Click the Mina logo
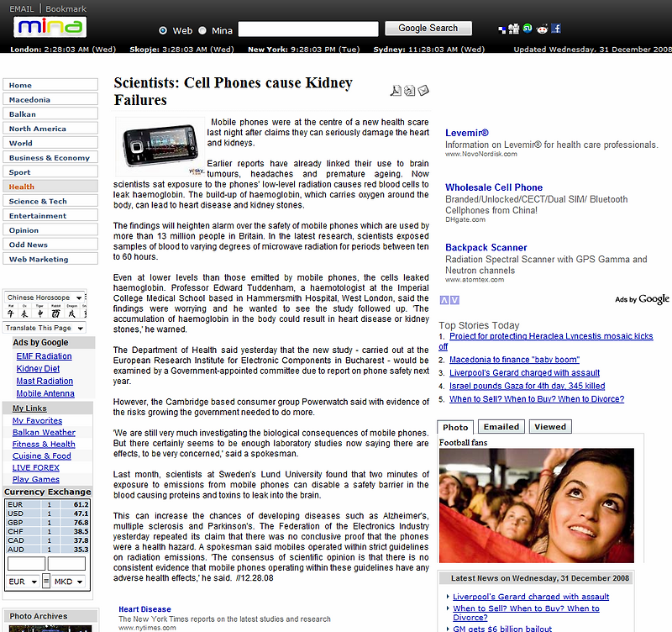This screenshot has width=672, height=632. (x=50, y=27)
